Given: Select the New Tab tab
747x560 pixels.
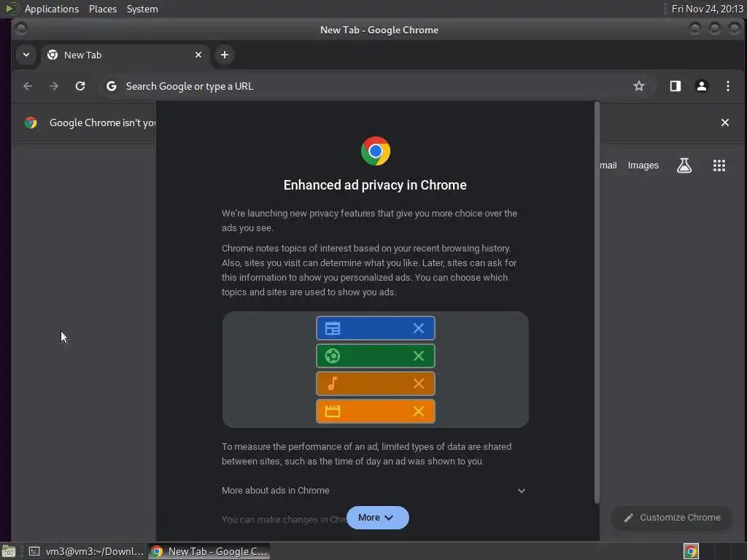Looking at the screenshot, I should 124,55.
